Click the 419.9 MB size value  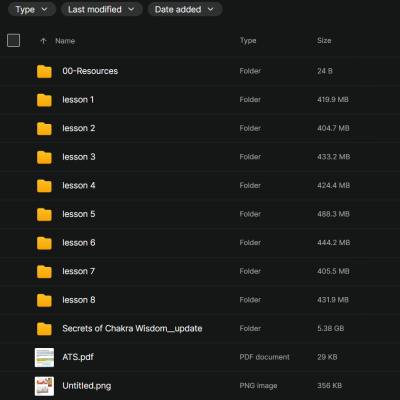(333, 100)
